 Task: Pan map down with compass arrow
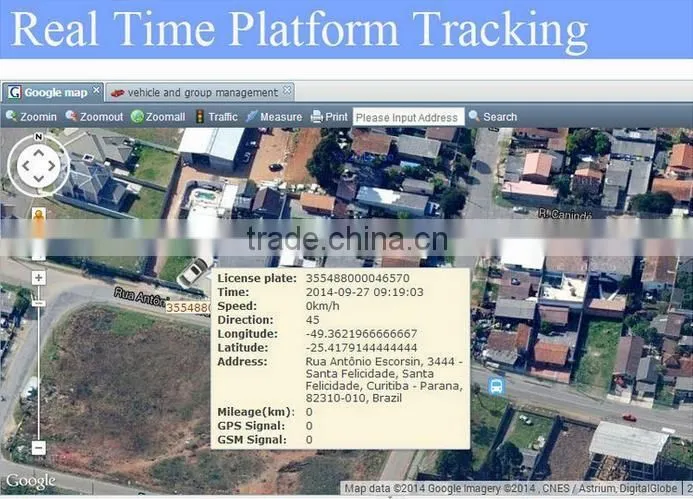[x=38, y=179]
